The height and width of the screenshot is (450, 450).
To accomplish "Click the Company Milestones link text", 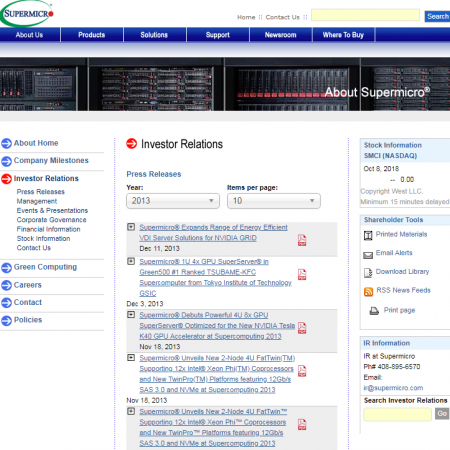I will tap(51, 161).
